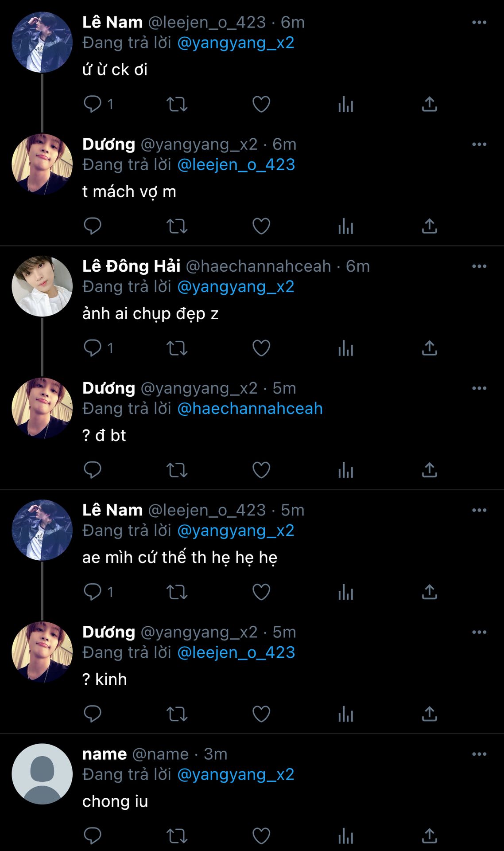Open more options on Lê Nam's first tweet
This screenshot has height=851, width=504.
pyautogui.click(x=479, y=22)
